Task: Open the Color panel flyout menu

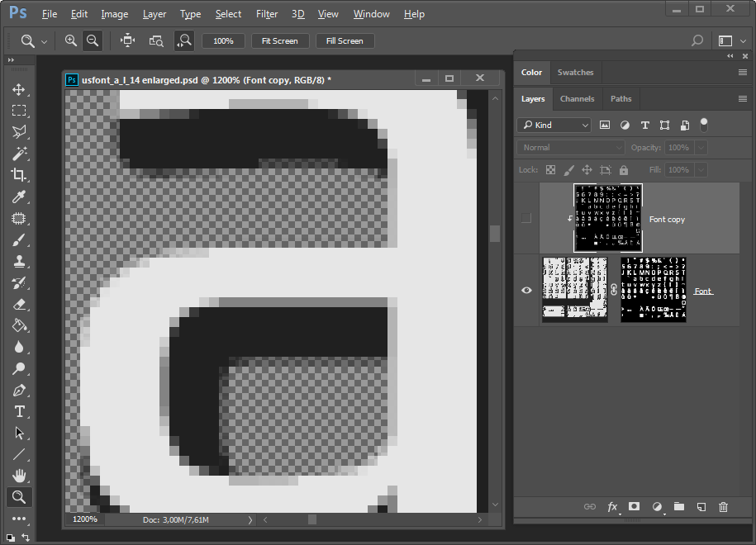Action: click(743, 73)
